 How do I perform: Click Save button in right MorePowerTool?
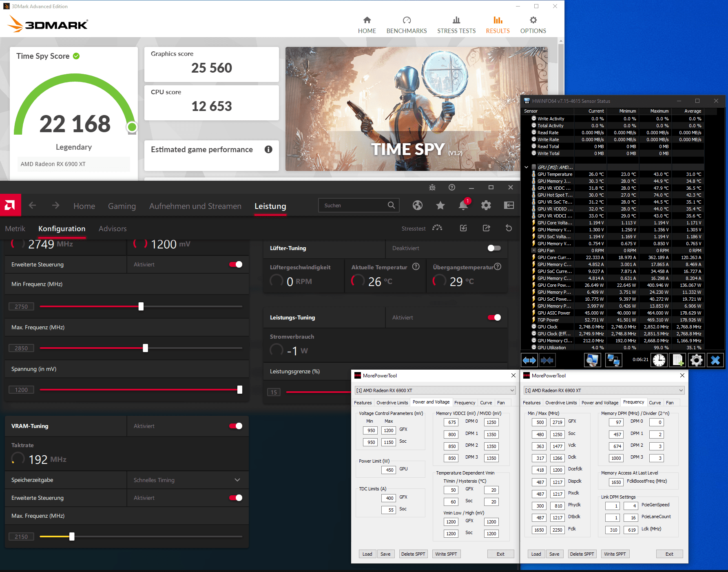(x=554, y=554)
